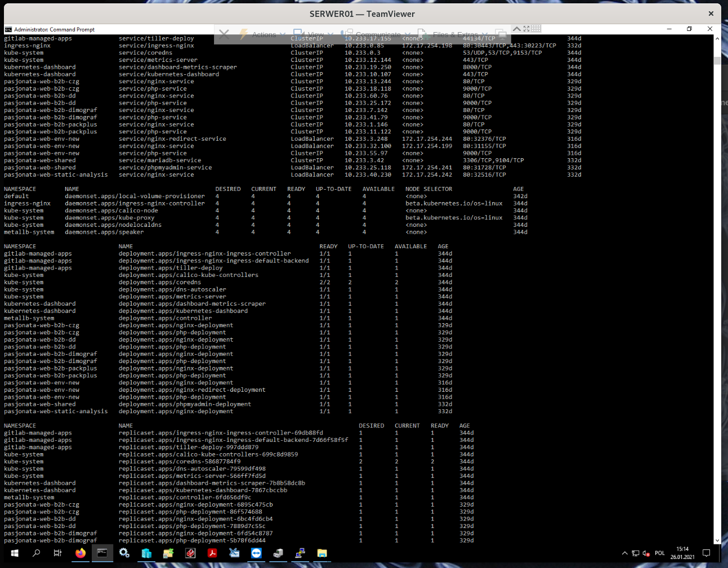Click the metallb-system namespace in the deployment list
The width and height of the screenshot is (728, 568).
click(x=29, y=319)
